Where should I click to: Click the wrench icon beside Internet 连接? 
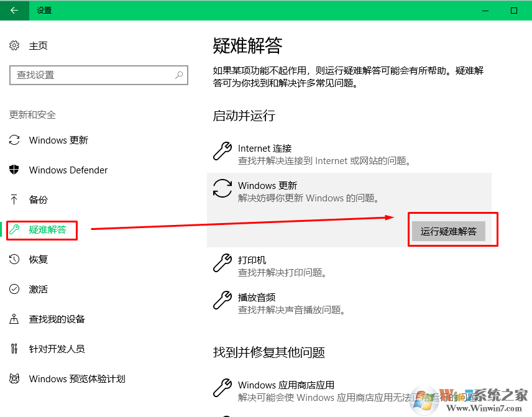[x=222, y=151]
